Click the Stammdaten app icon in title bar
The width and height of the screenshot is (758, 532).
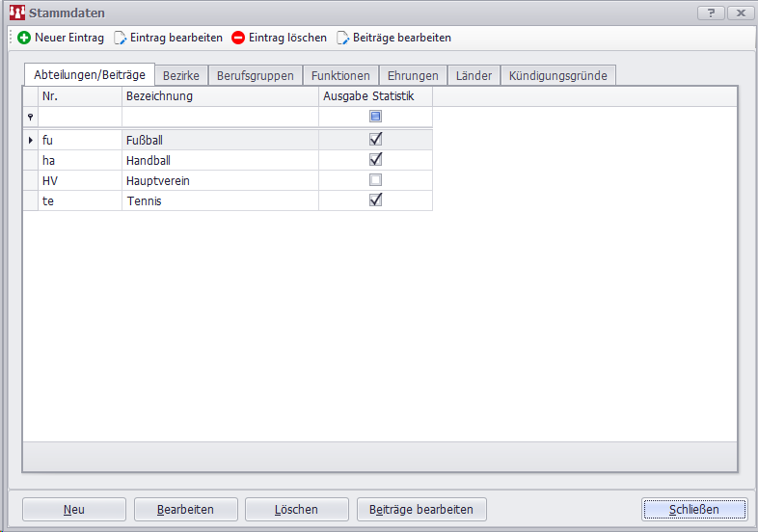(16, 13)
